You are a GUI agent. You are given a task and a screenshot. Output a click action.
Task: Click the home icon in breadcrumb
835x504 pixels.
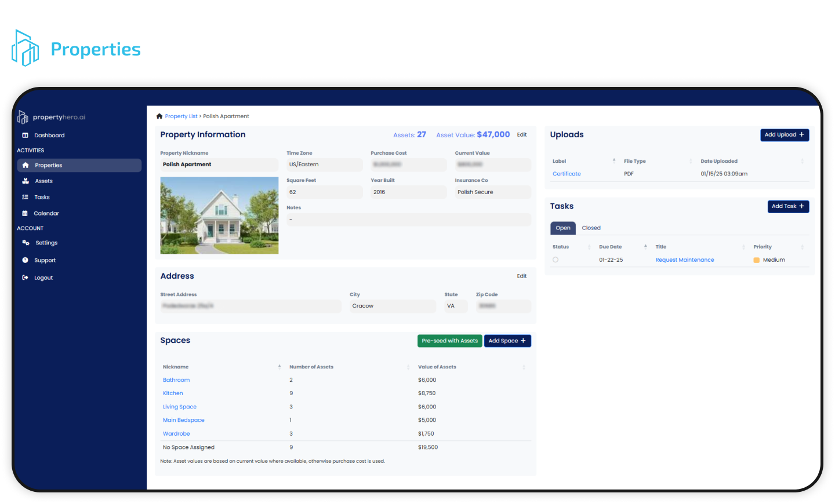(159, 116)
